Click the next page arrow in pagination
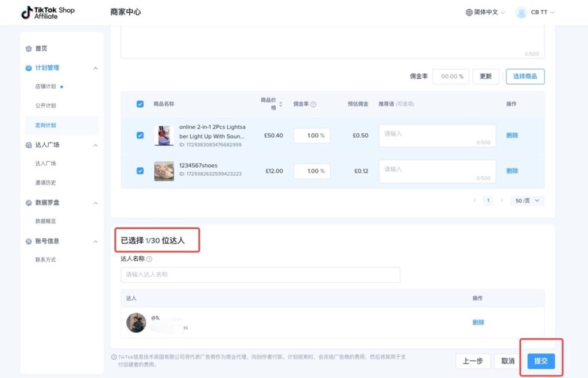 pyautogui.click(x=502, y=200)
